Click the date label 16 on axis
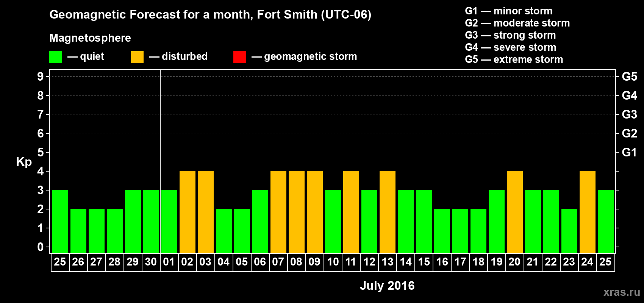This screenshot has height=303, width=644. [442, 262]
